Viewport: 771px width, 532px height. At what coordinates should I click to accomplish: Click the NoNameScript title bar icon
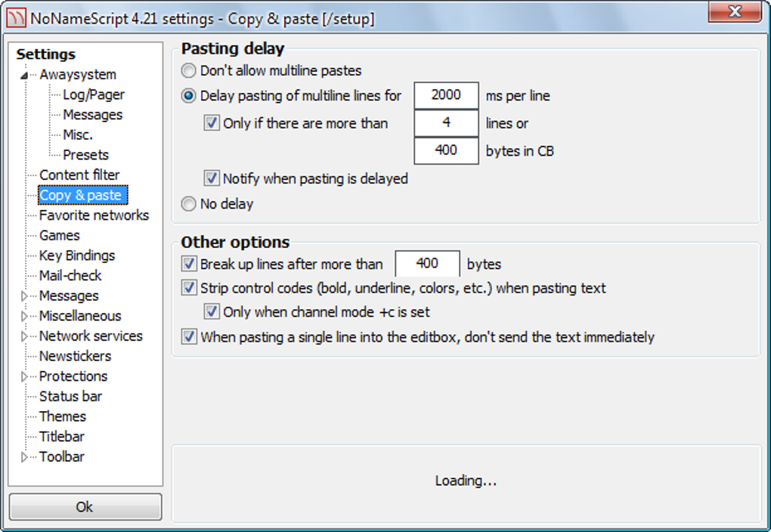click(x=15, y=19)
